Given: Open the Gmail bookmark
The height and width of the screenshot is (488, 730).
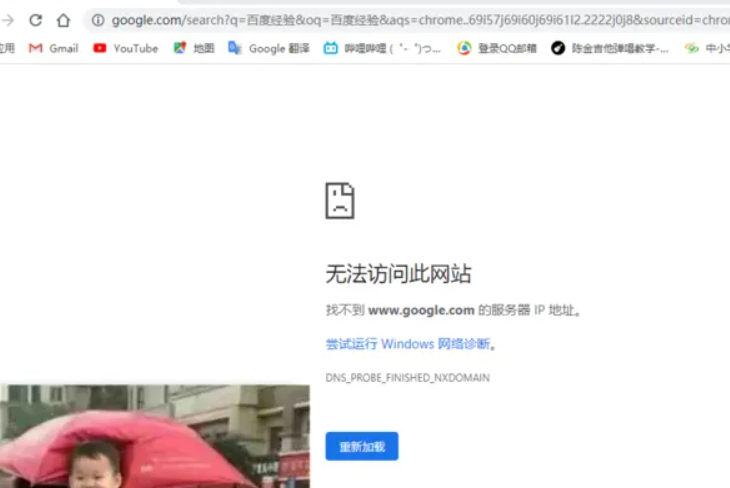Looking at the screenshot, I should 54,48.
